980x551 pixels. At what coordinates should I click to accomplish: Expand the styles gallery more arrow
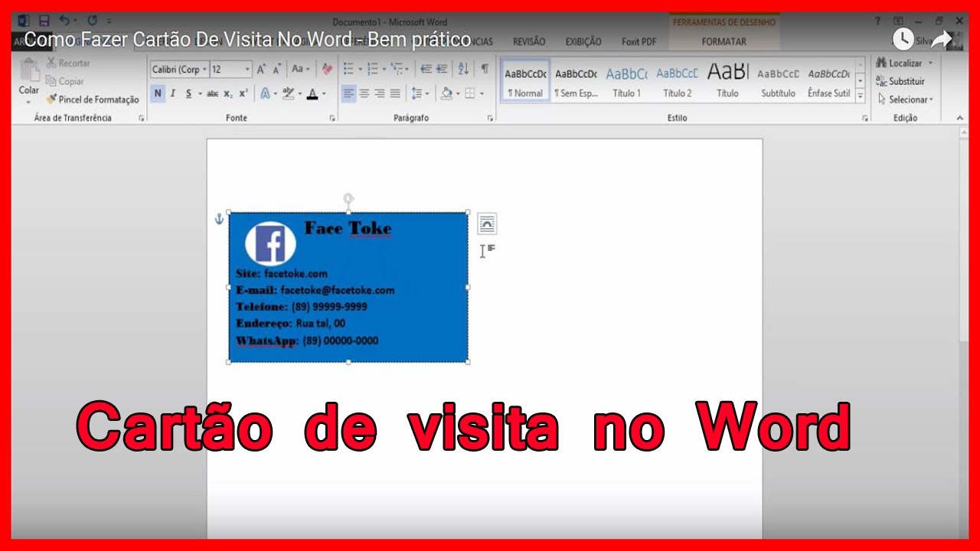point(860,96)
